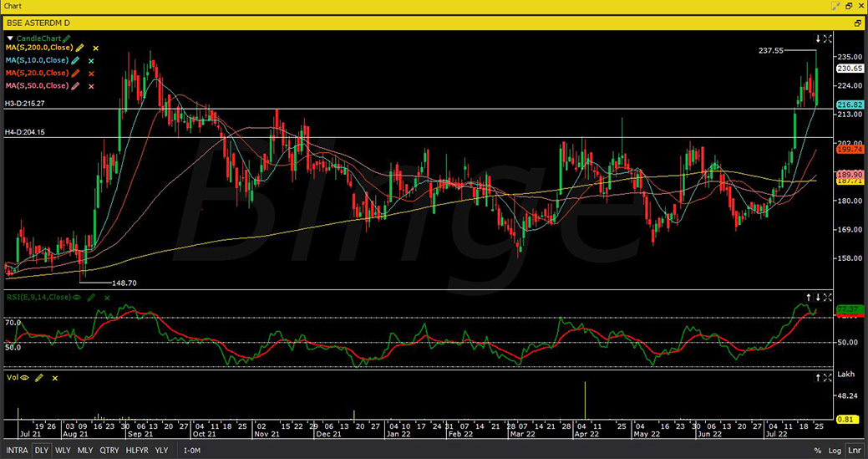Select the DLY daily timeframe
The image size is (868, 459).
[42, 450]
